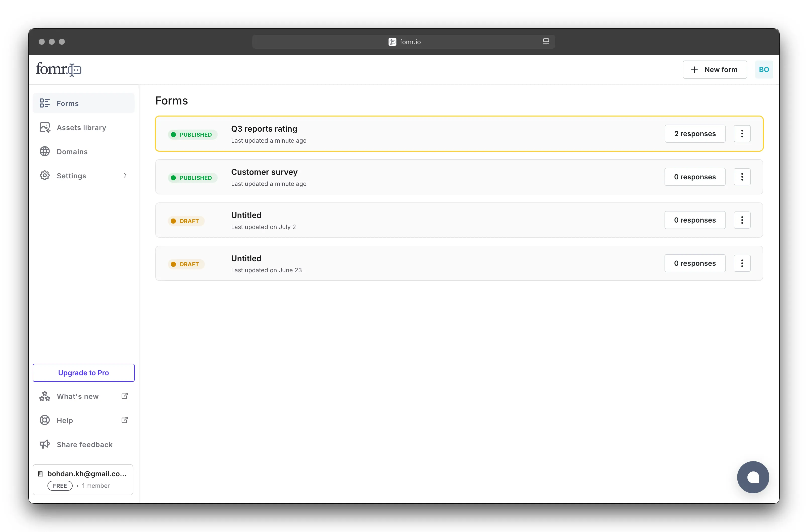
Task: Open options menu for Customer survey
Action: tap(742, 177)
